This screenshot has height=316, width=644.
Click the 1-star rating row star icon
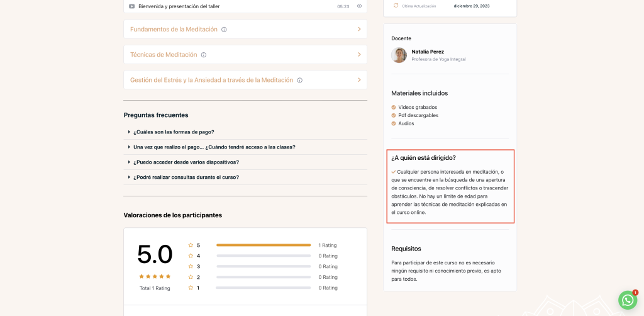[x=191, y=288]
